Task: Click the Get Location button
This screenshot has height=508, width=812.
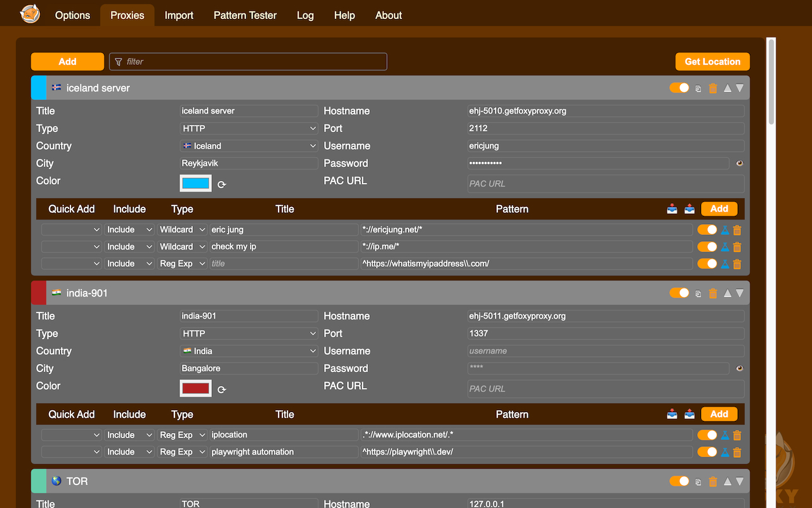Action: click(712, 62)
